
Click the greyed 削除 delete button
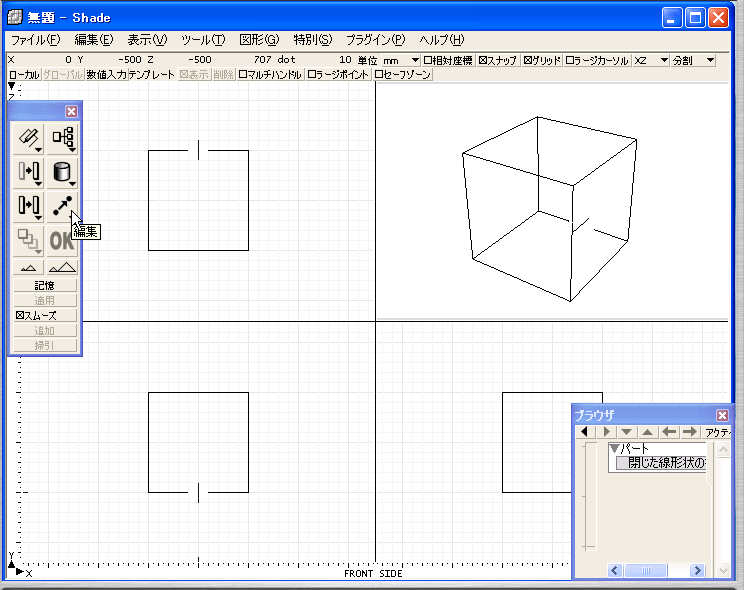pyautogui.click(x=223, y=75)
